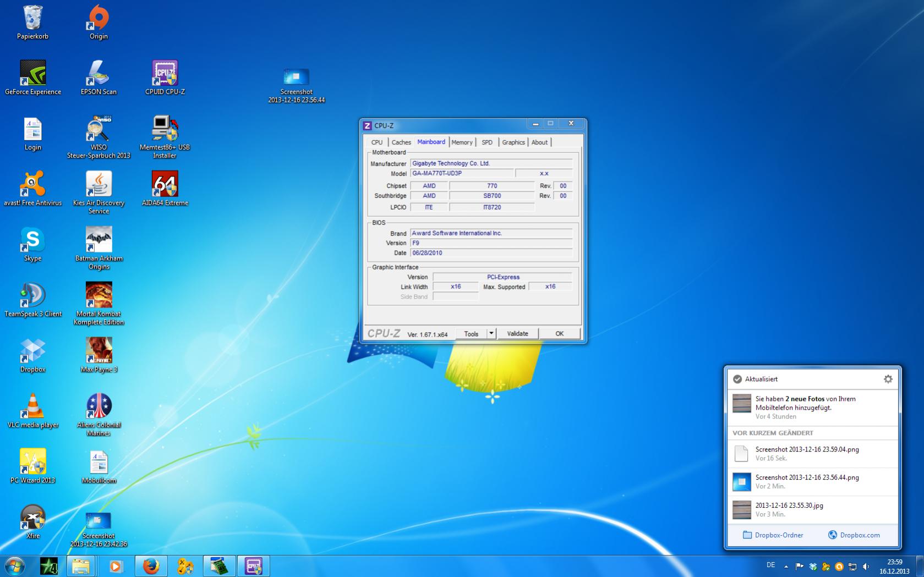The height and width of the screenshot is (577, 924).
Task: Open the About tab in CPU-Z
Action: (540, 142)
